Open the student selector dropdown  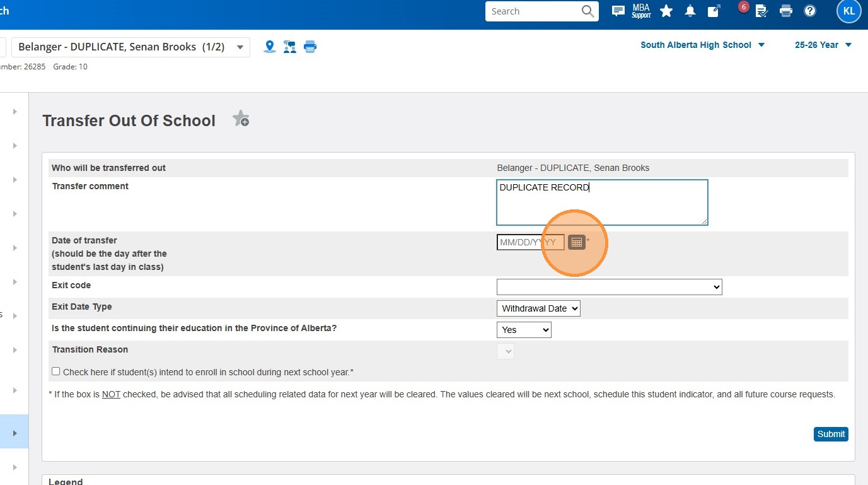tap(240, 47)
